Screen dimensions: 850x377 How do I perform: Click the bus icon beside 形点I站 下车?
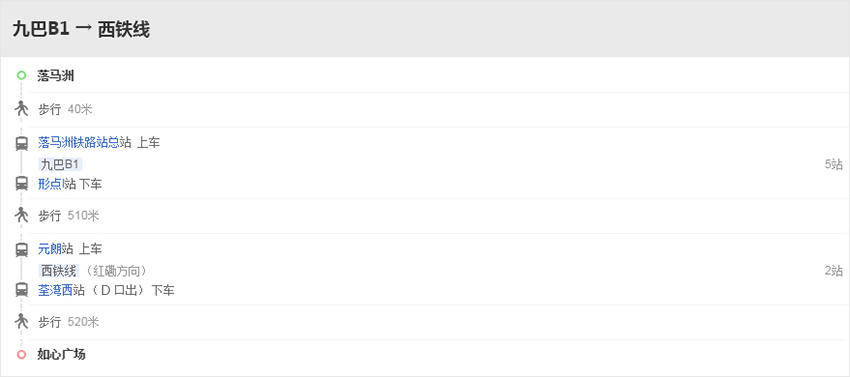[22, 184]
